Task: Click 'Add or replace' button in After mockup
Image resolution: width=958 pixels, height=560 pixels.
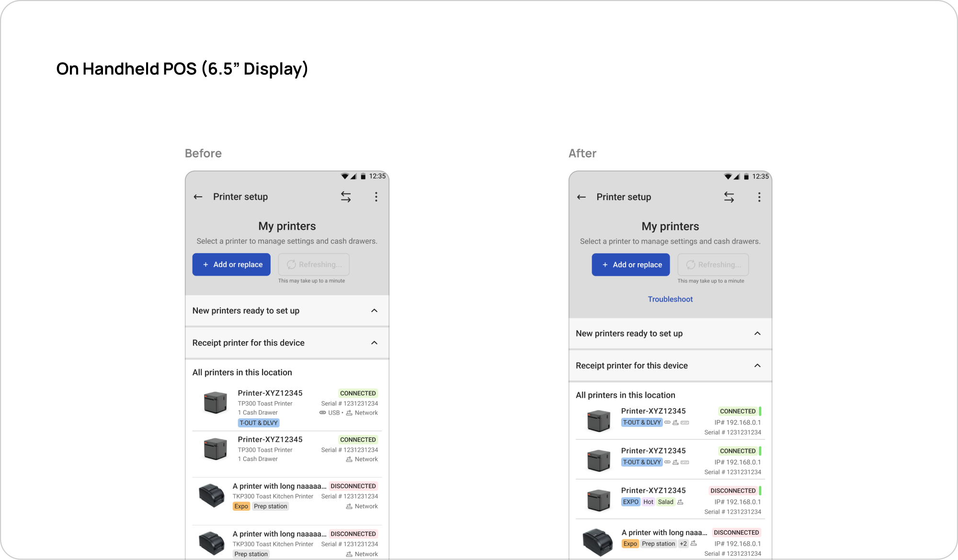Action: pyautogui.click(x=631, y=265)
